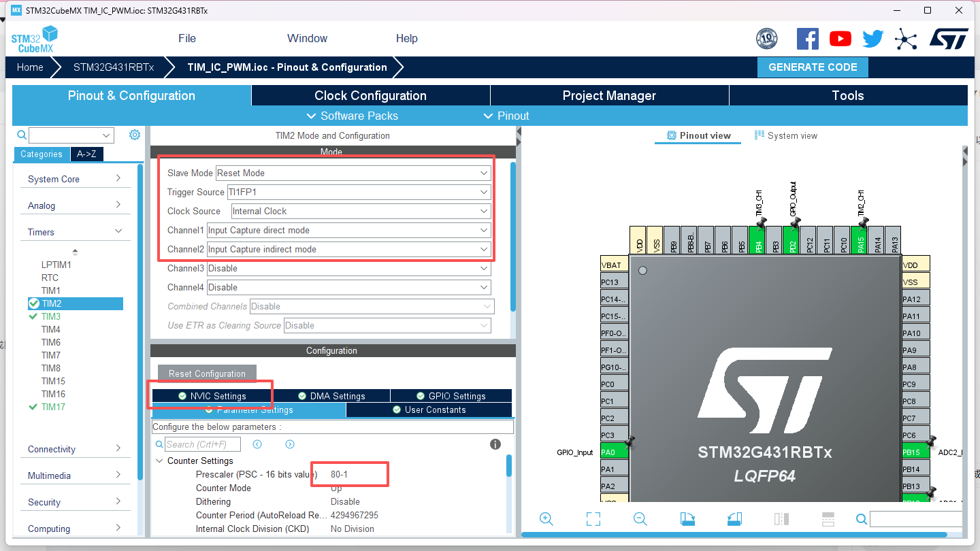Click the ST logo in top bar

pos(949,39)
